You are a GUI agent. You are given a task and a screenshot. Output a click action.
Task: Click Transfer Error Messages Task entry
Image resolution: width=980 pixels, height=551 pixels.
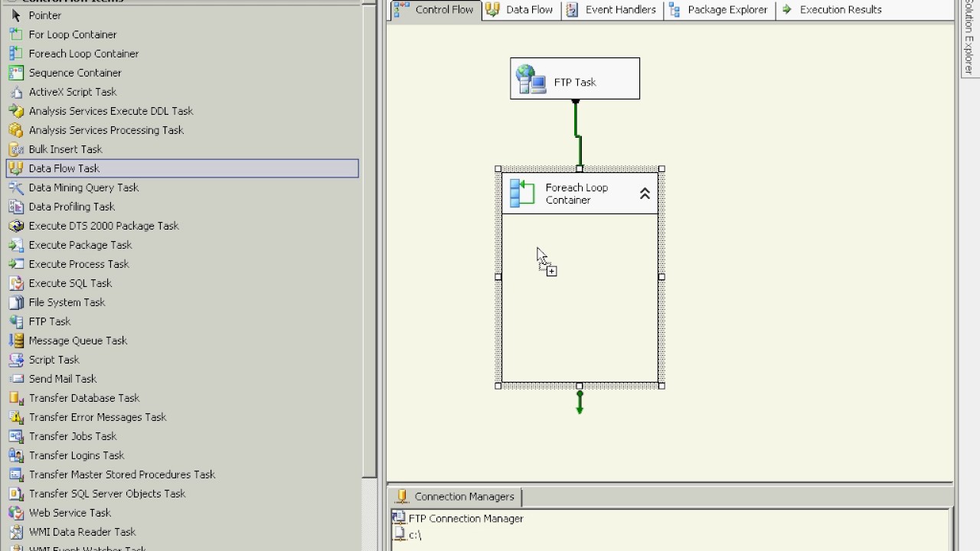tap(98, 417)
